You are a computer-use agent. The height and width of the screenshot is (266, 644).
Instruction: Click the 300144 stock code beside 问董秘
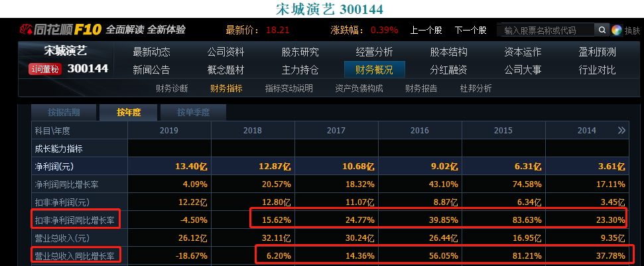(88, 68)
